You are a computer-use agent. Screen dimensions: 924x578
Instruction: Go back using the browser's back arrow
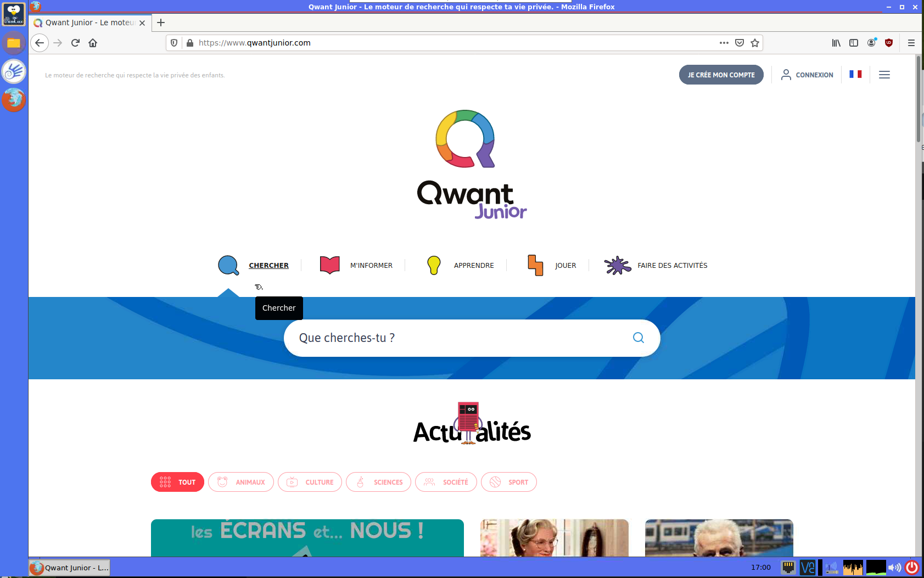(40, 43)
